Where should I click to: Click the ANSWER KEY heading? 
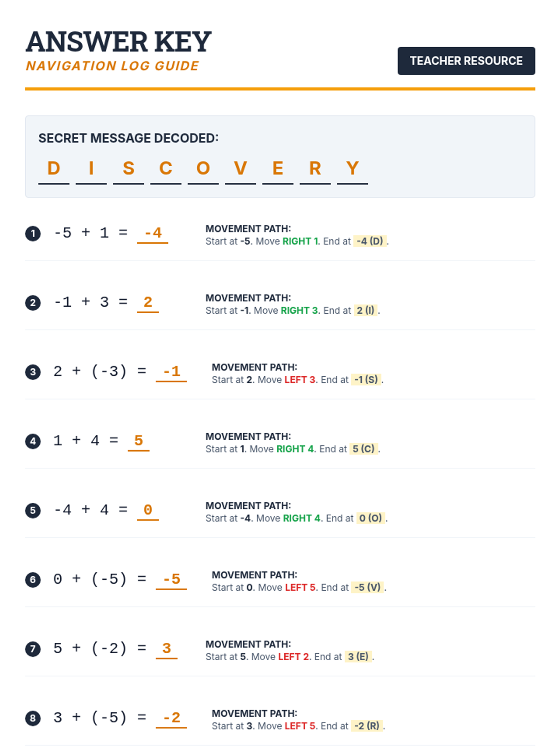coord(119,42)
